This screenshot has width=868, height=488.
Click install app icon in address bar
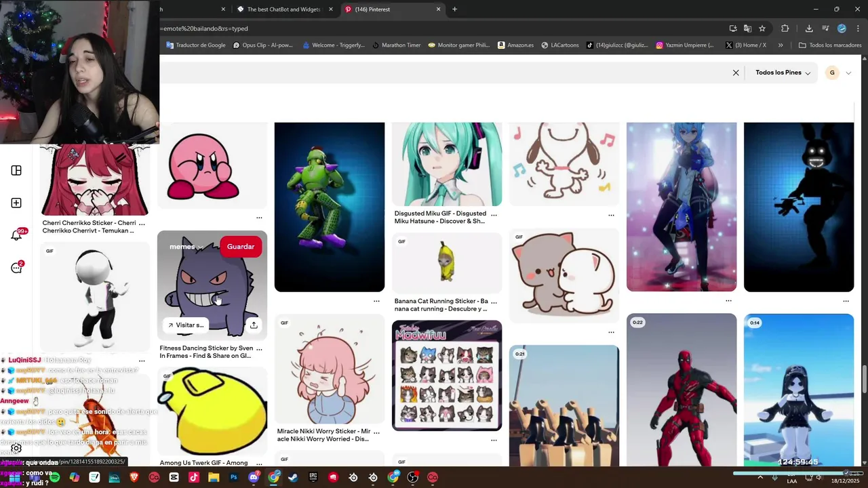pos(733,28)
